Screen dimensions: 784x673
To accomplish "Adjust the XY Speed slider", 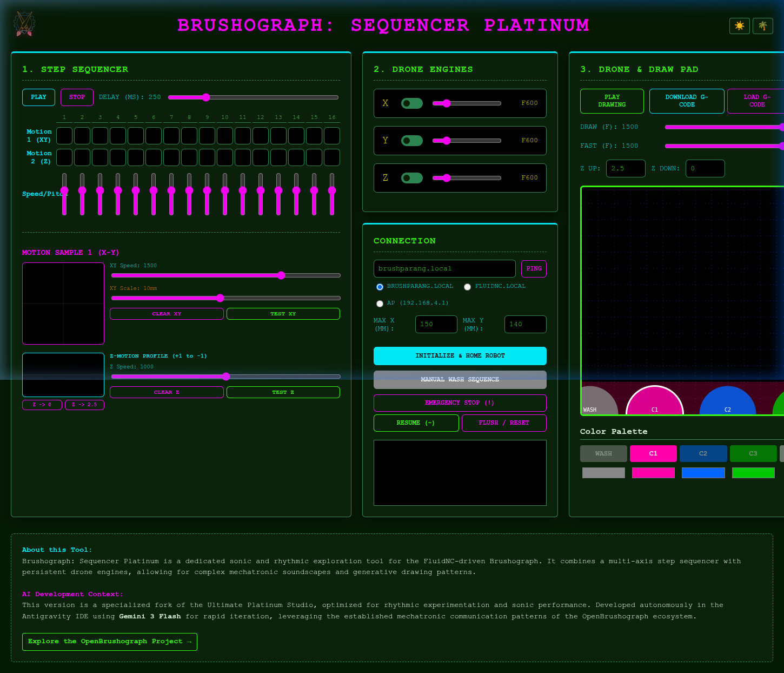I will pos(225,275).
